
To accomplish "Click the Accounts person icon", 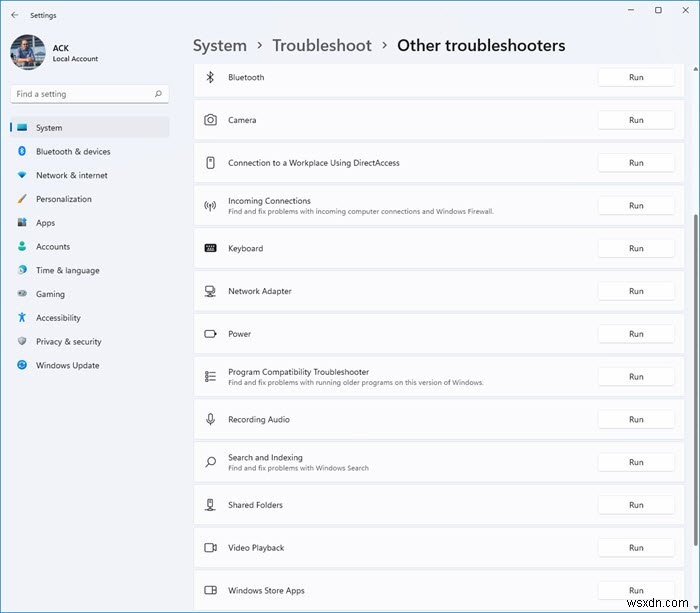I will [22, 246].
